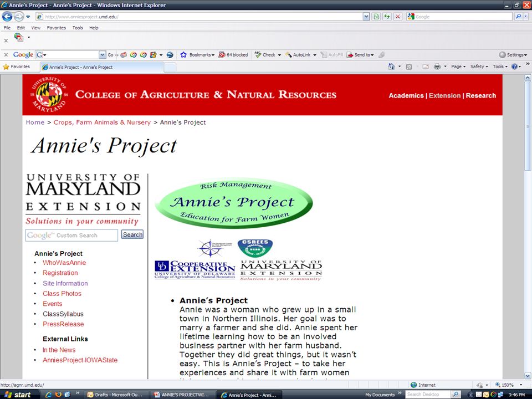Click the Compatibility View icon
Viewport: 532px width, 399px height.
tap(376, 17)
